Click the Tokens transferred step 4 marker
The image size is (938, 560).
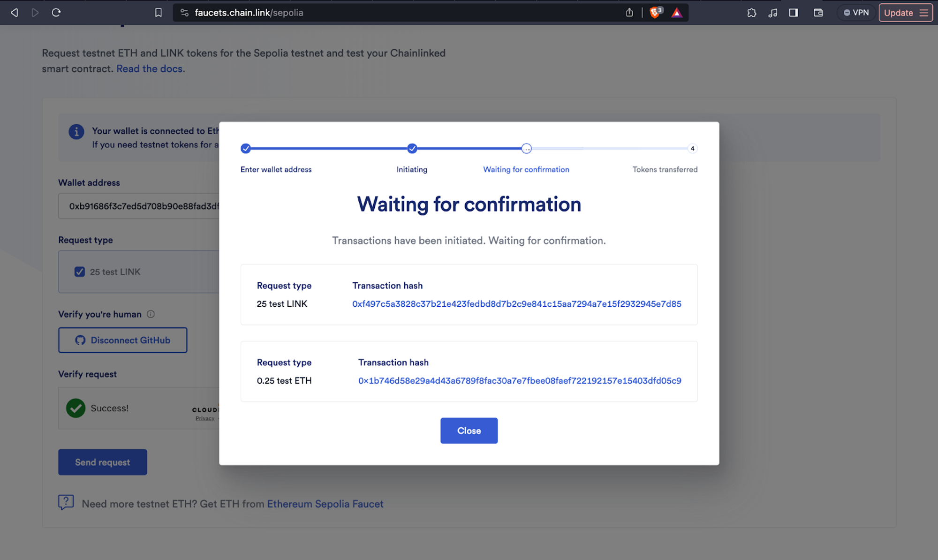click(692, 149)
